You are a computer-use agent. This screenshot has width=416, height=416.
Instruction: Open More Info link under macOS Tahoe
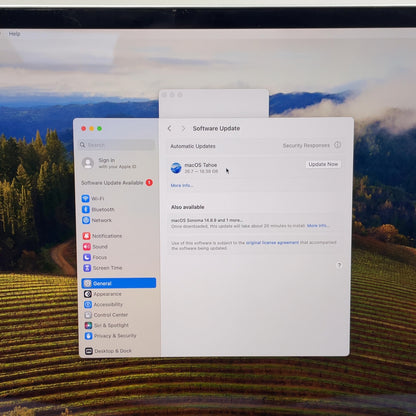coord(182,185)
